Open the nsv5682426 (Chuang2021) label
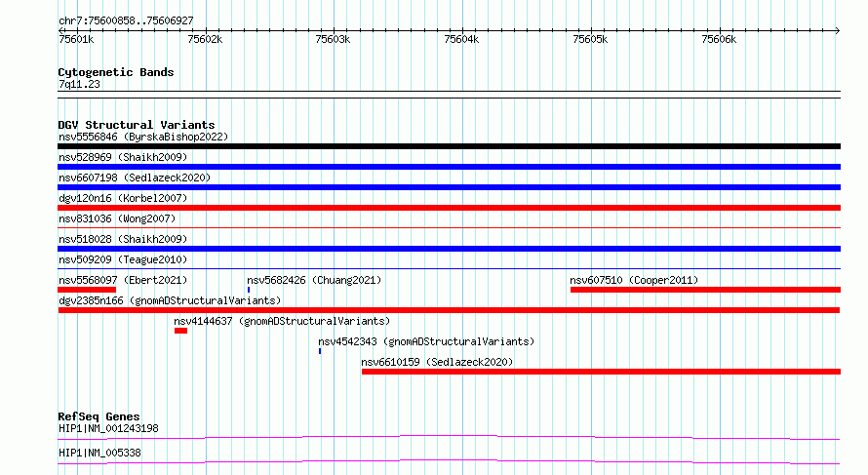Viewport: 868px width, 475px height. pos(314,280)
